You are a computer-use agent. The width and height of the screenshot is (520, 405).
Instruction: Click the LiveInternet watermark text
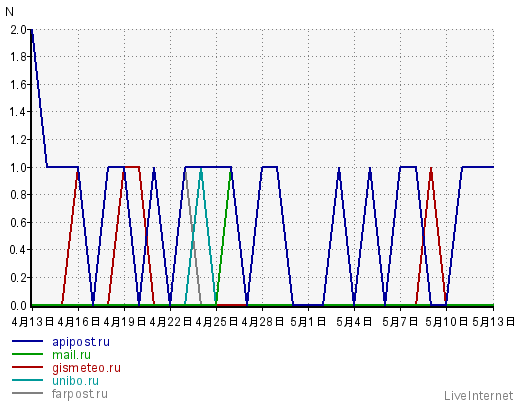[x=478, y=396]
